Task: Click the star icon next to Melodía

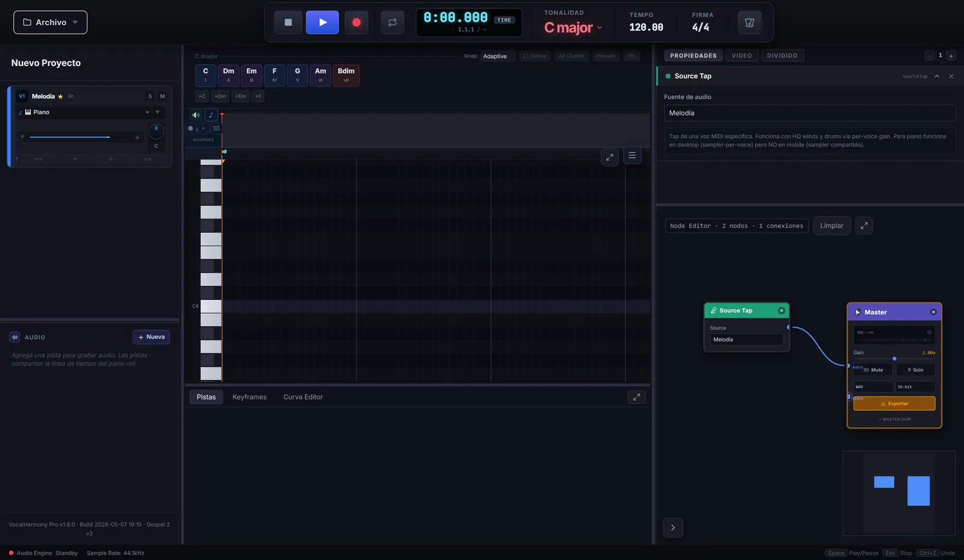Action: click(60, 96)
